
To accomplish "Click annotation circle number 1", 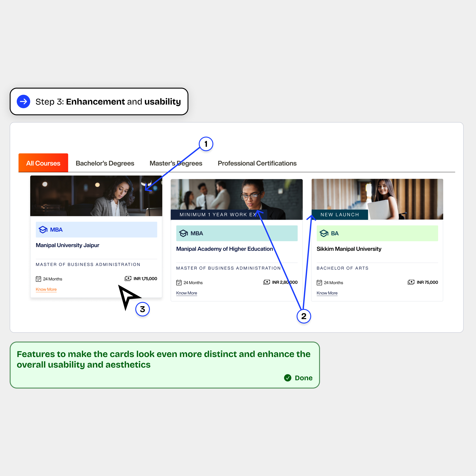I will point(206,144).
